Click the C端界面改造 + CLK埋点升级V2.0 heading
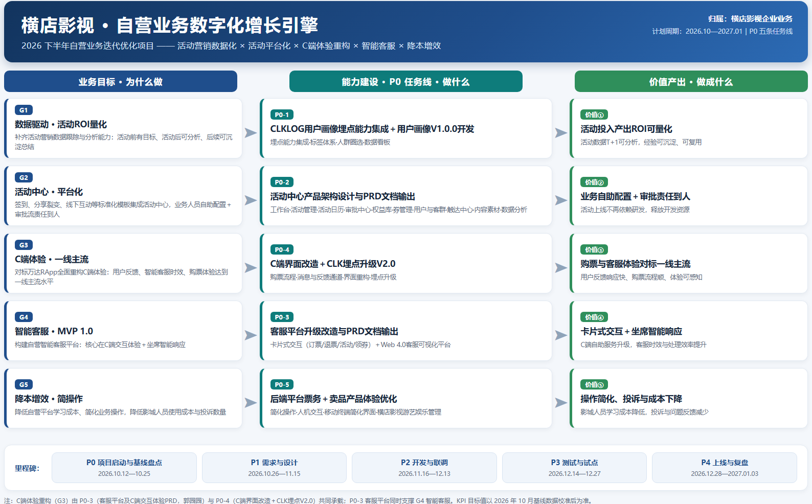Screen dimensions: 812x504 coord(333,264)
